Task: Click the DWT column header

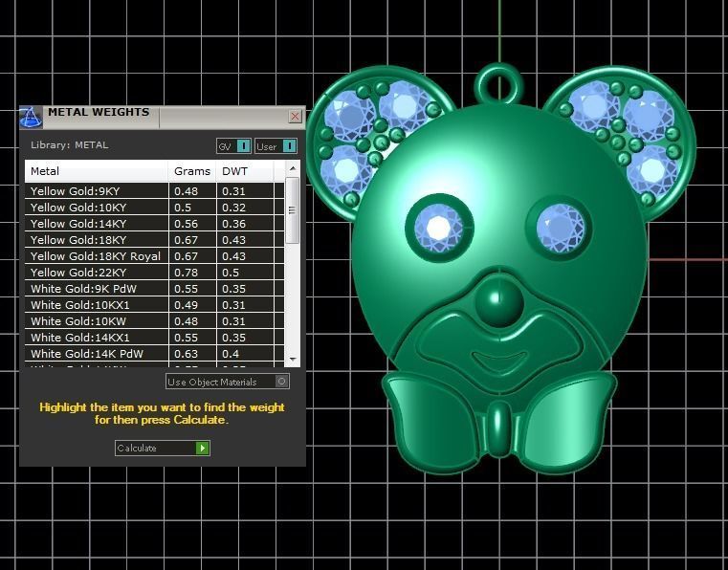Action: 245,171
